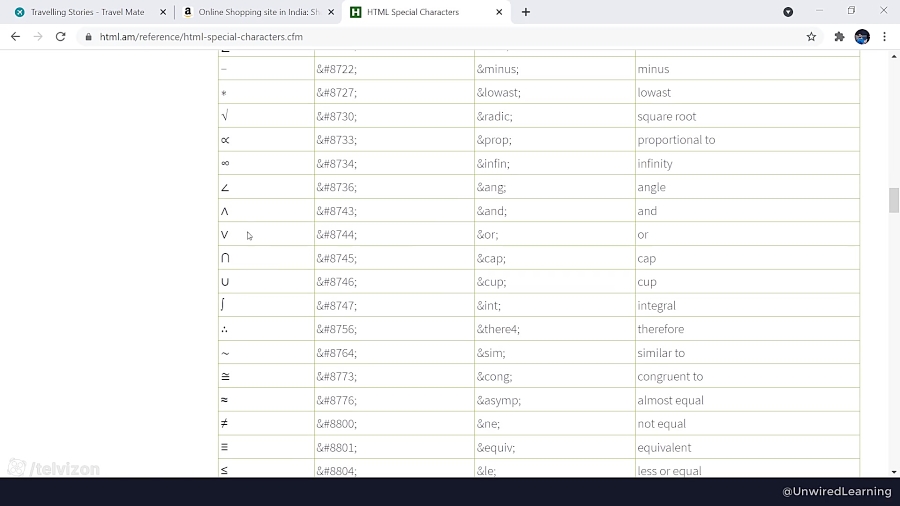Bookmark this page with star icon
Screen dimensions: 900x506
[811, 37]
